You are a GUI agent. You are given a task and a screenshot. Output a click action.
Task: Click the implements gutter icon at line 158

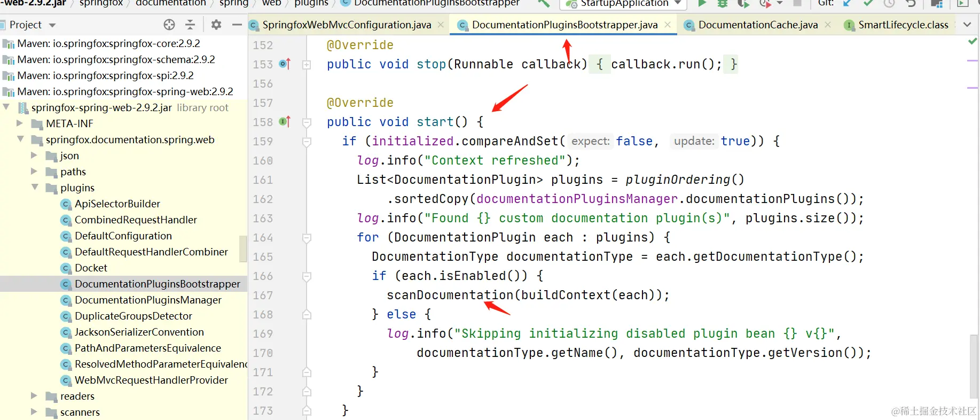285,122
